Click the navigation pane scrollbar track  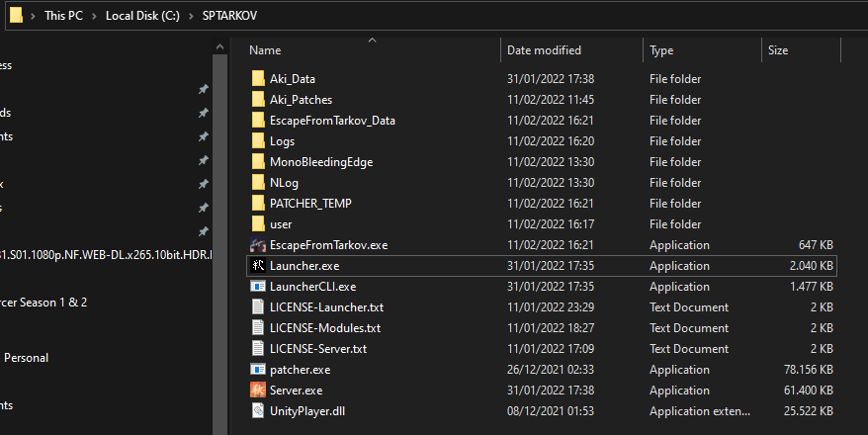(219, 243)
